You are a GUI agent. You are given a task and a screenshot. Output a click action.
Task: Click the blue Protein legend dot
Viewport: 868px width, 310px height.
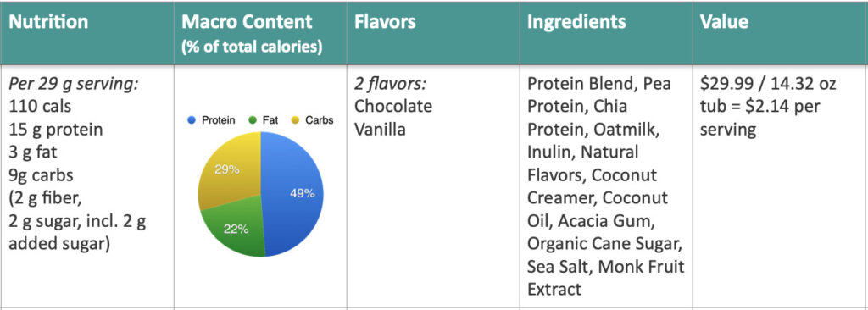click(x=192, y=120)
